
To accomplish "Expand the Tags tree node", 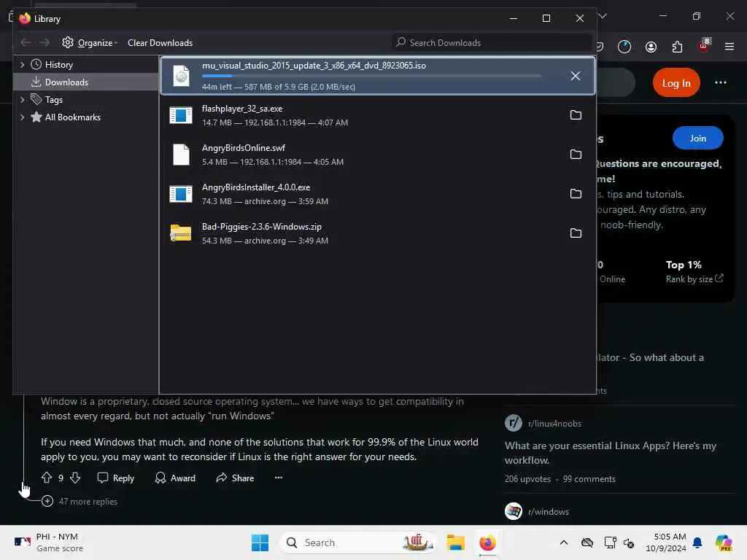I will pyautogui.click(x=22, y=99).
